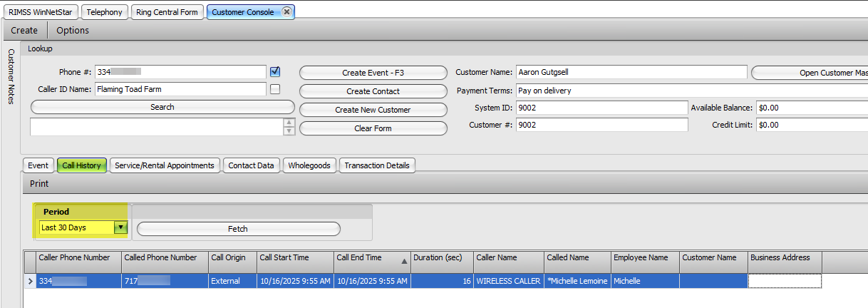868x308 pixels.
Task: Open the Wholegoods tab
Action: pyautogui.click(x=309, y=165)
